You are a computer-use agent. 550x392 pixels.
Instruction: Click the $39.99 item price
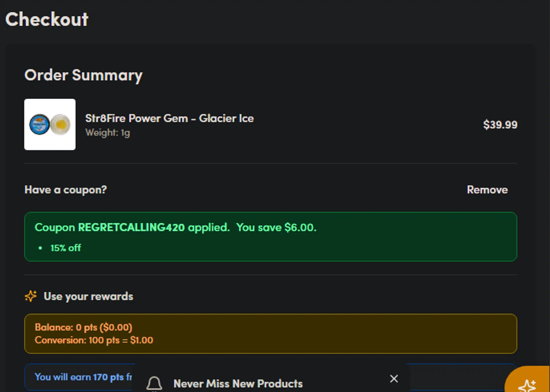click(500, 125)
